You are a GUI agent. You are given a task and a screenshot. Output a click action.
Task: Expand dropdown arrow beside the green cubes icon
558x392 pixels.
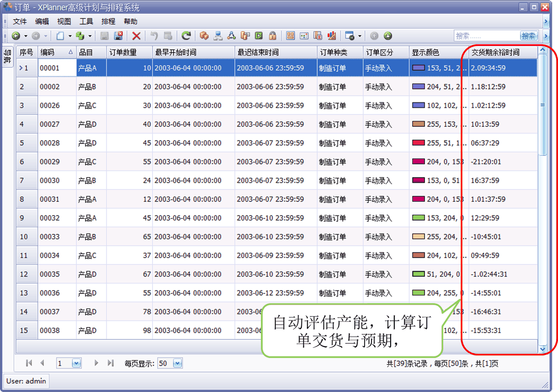[90, 36]
